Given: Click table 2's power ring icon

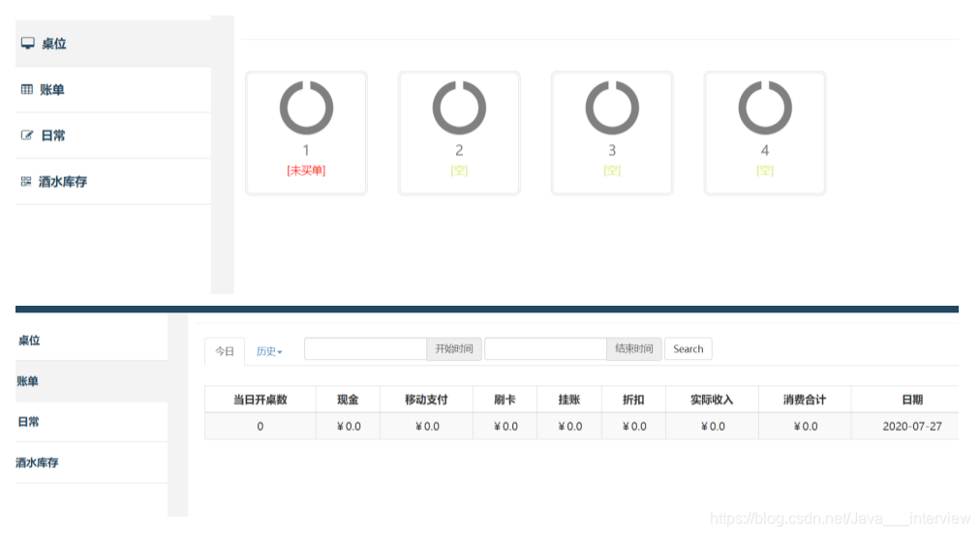Looking at the screenshot, I should pos(459,107).
